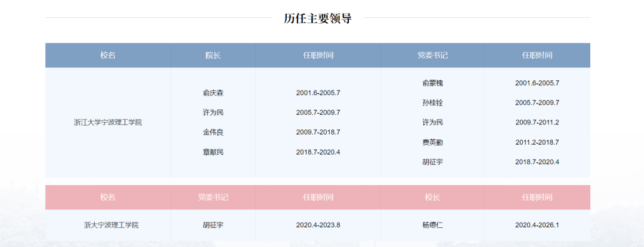Click the cell 浙大宁波理工学院
This screenshot has width=644, height=247.
click(x=112, y=225)
